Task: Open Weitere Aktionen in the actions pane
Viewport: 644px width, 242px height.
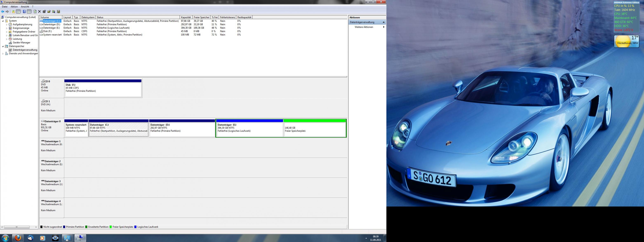Action: pos(364,27)
